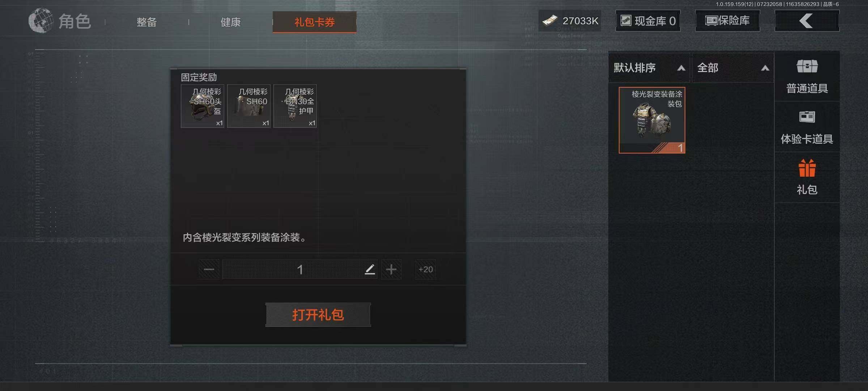Select the 礼包卡券 tab
Image resolution: width=868 pixels, height=391 pixels.
[x=314, y=22]
